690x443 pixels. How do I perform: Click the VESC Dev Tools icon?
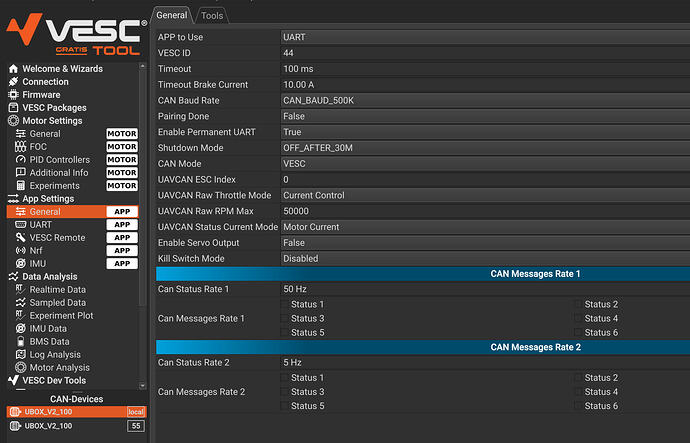(13, 380)
